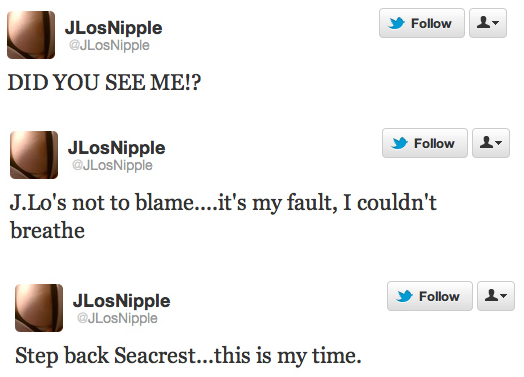The height and width of the screenshot is (377, 524).
Task: Open user actions dropdown on first tweet
Action: [x=488, y=23]
